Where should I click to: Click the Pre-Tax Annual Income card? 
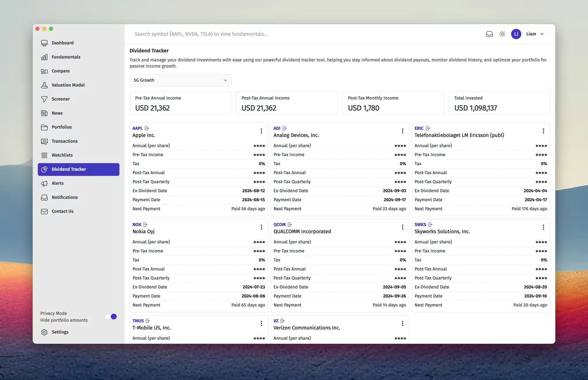[180, 103]
